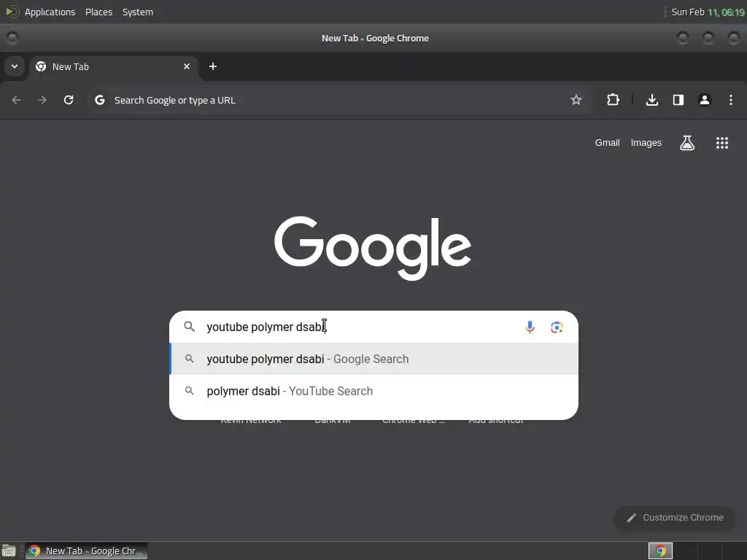Viewport: 747px width, 560px height.
Task: Open the Places menu
Action: (x=98, y=12)
